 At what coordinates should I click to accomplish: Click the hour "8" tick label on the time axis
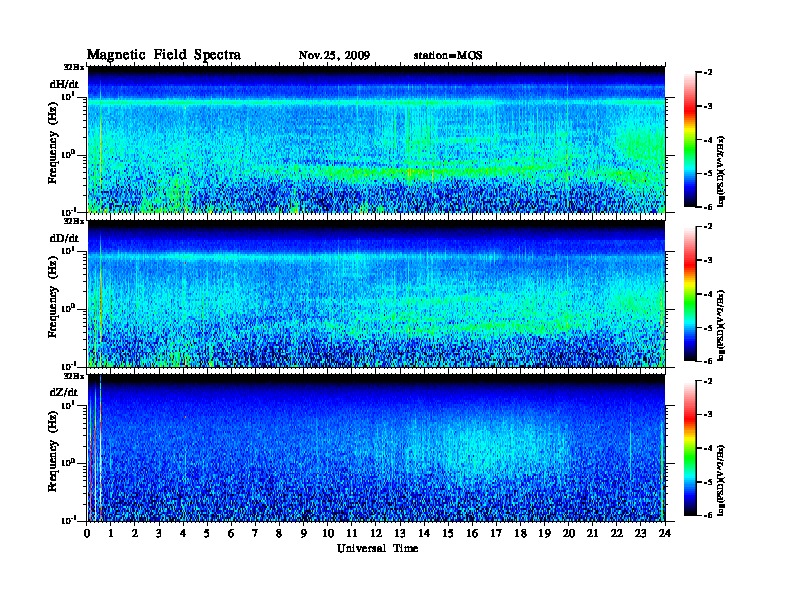[279, 533]
